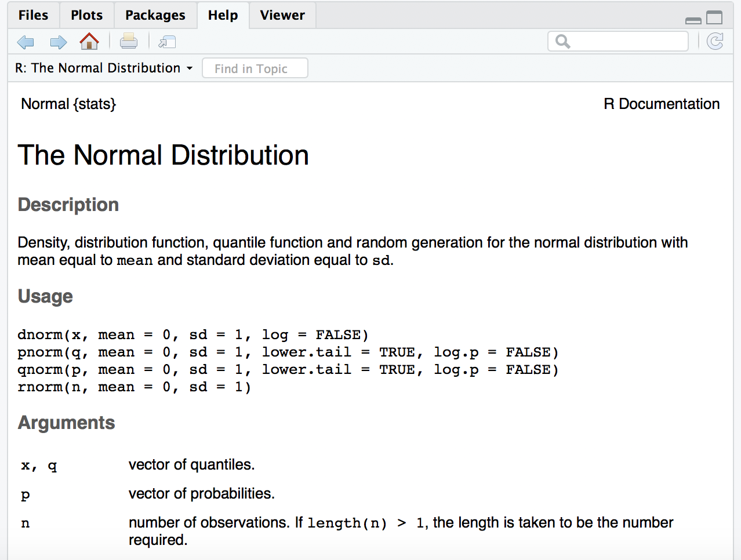741x560 pixels.
Task: Show the help page in a new window
Action: point(166,41)
